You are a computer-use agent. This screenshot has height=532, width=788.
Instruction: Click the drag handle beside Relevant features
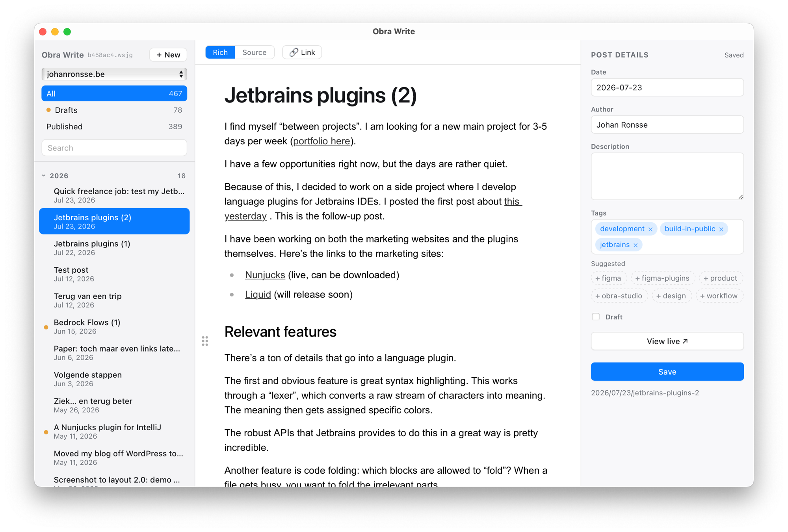click(x=205, y=341)
